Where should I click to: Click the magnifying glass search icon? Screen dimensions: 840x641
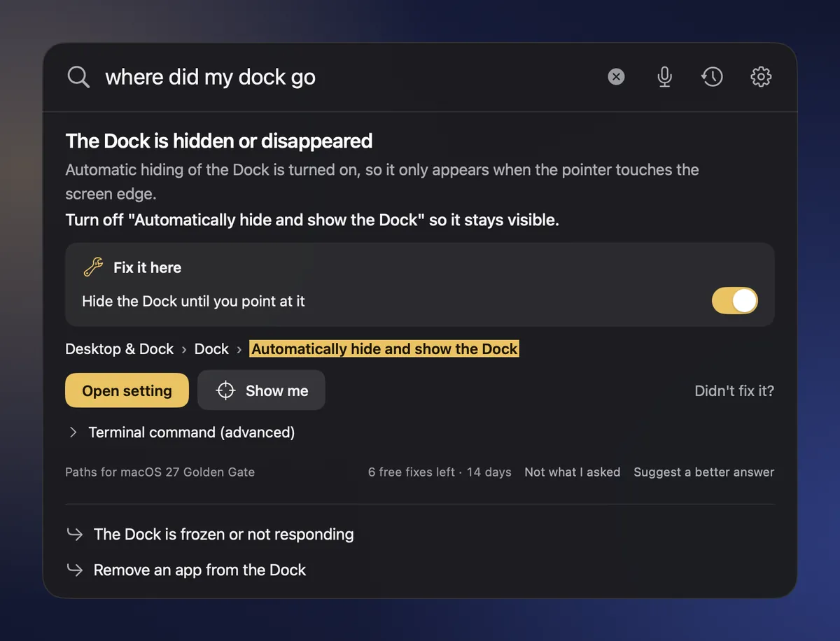(78, 77)
